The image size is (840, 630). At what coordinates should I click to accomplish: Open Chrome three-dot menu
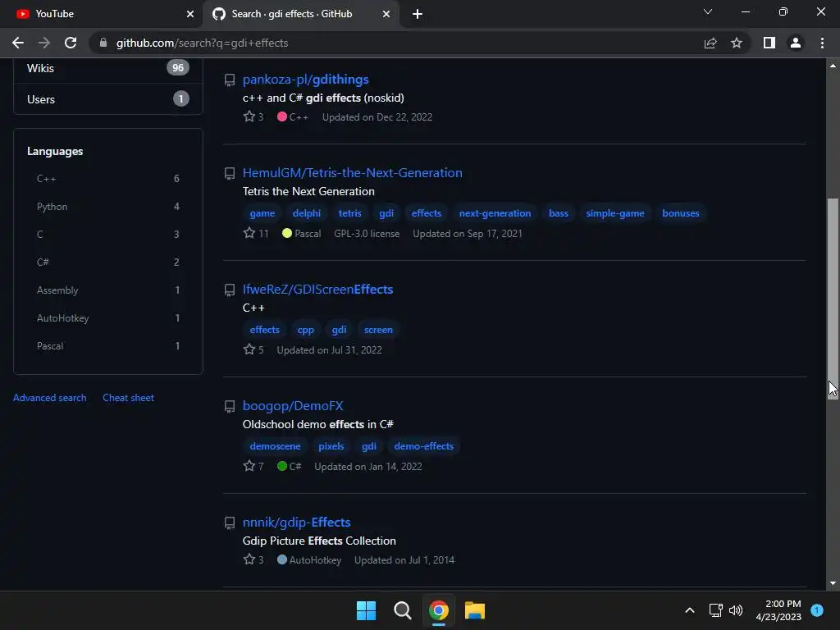click(x=822, y=43)
